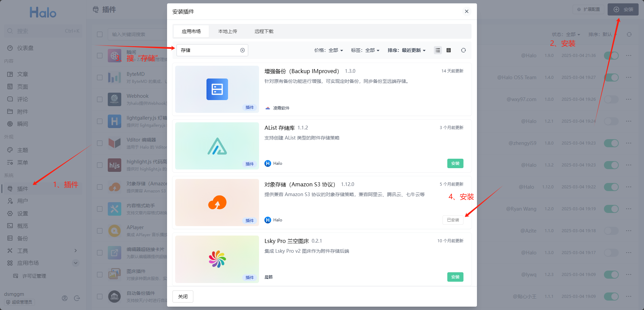The width and height of the screenshot is (644, 310).
Task: Click the 已安装 button for Amazon S3 storage
Action: [x=453, y=220]
